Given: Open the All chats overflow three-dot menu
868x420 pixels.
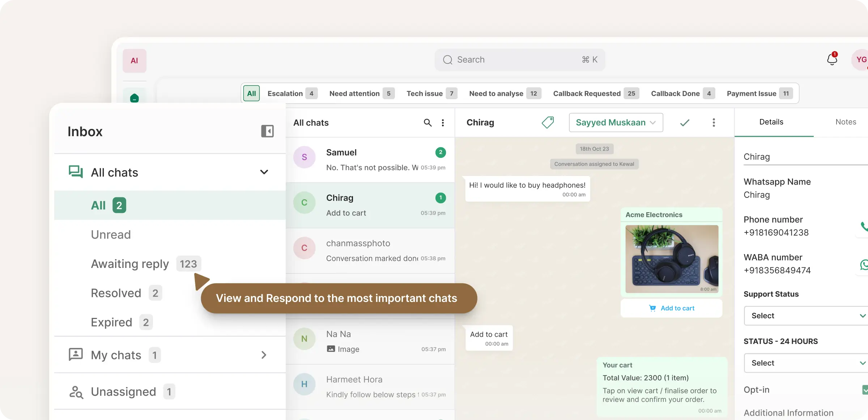Looking at the screenshot, I should click(443, 123).
